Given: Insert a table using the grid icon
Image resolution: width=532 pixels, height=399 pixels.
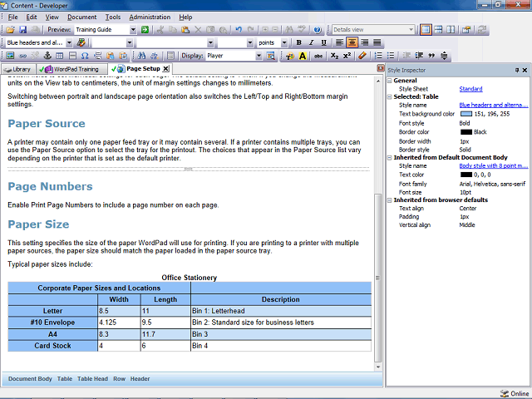Looking at the screenshot, I should tap(59, 56).
